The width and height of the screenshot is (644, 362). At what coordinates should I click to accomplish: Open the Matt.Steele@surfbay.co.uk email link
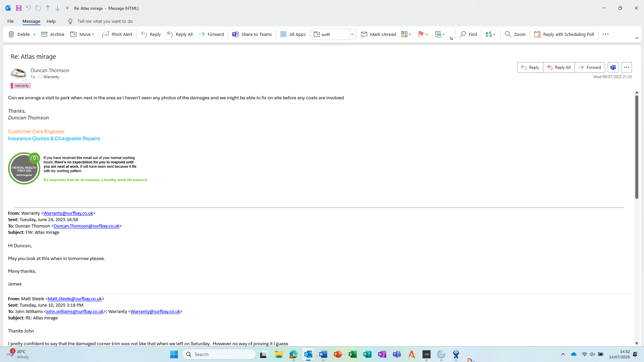(x=75, y=299)
